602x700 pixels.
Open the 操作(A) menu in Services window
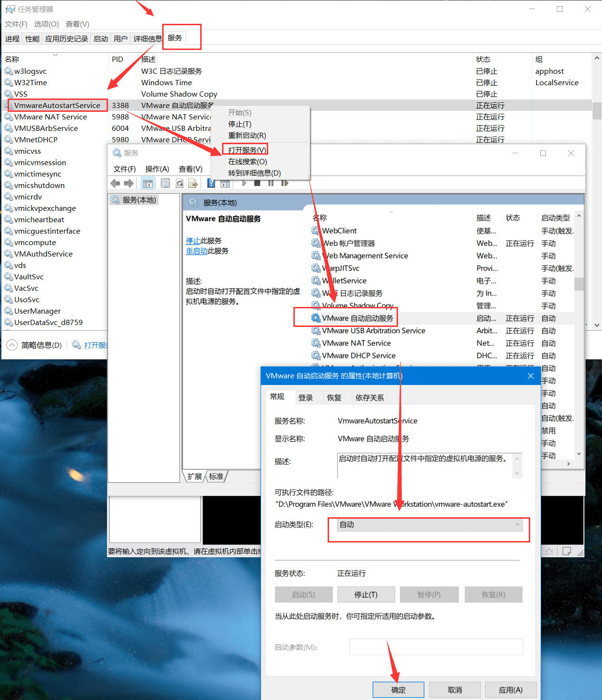[x=157, y=169]
